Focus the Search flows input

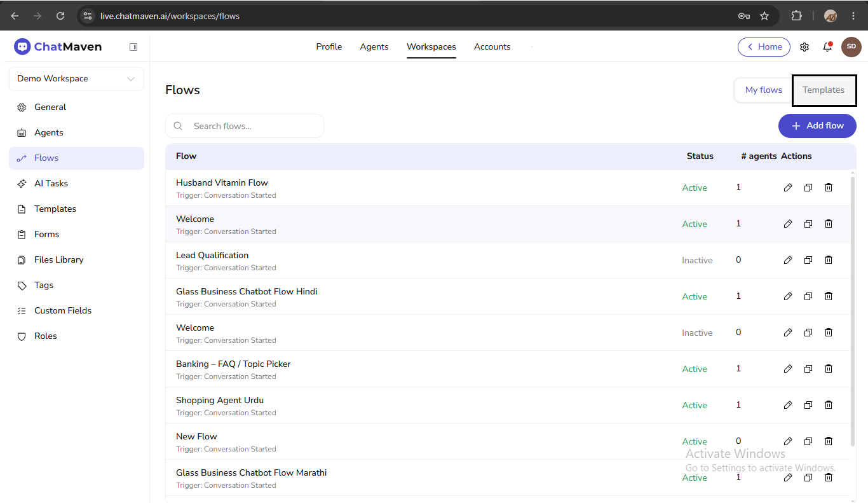tap(245, 126)
